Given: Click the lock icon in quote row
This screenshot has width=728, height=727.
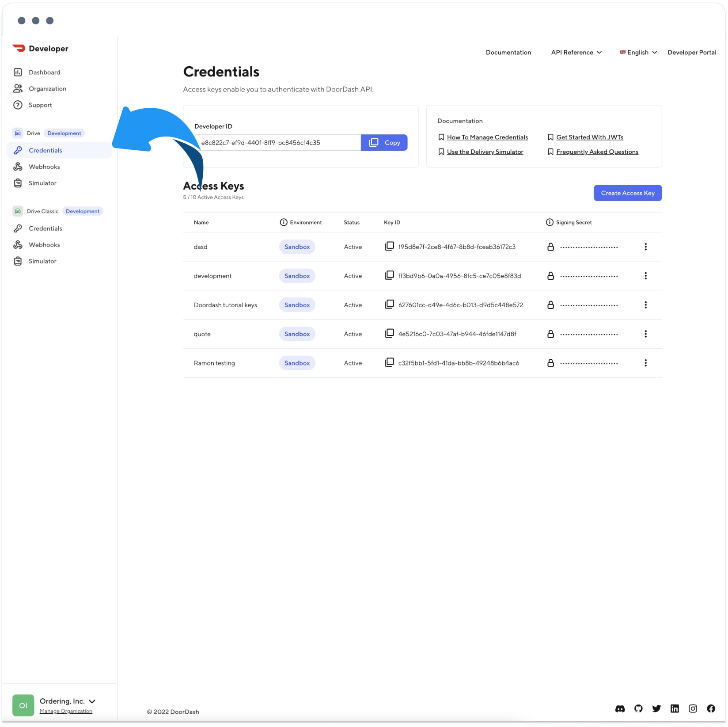Looking at the screenshot, I should point(550,334).
